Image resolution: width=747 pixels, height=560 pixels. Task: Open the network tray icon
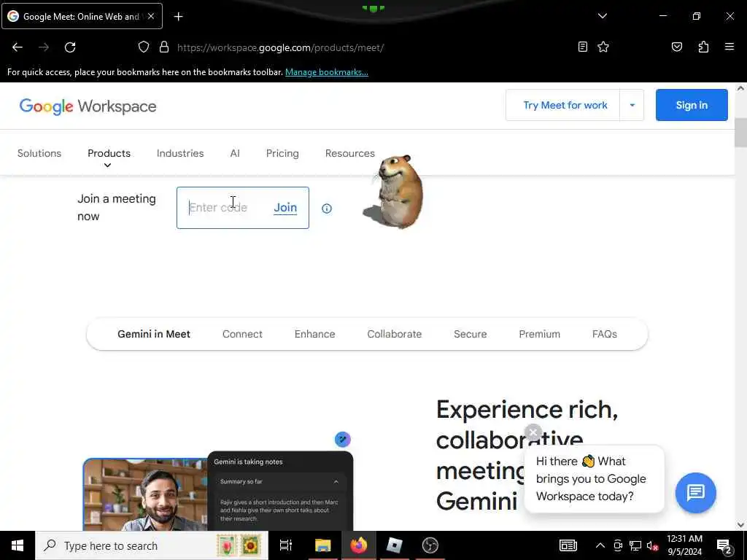(x=635, y=545)
